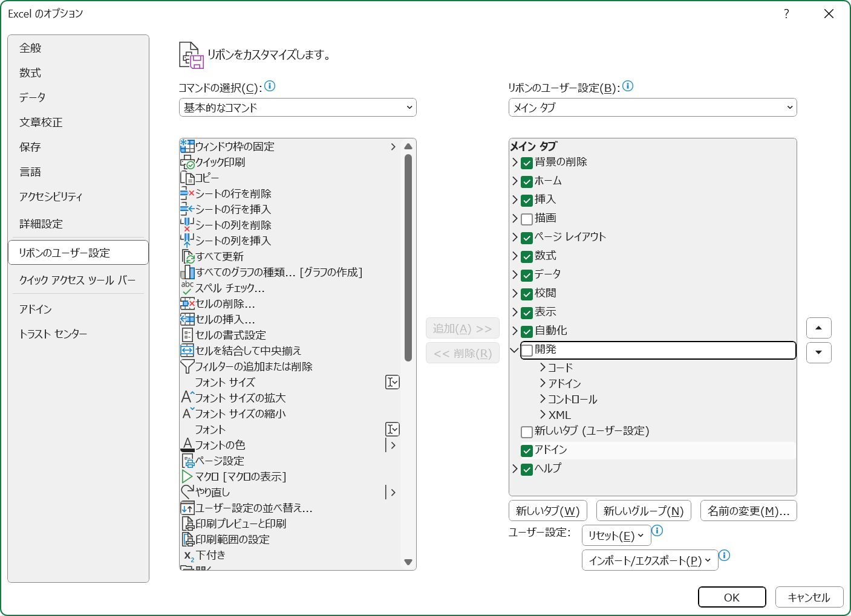
Task: Click the シートの列を削除 icon
Action: [187, 225]
